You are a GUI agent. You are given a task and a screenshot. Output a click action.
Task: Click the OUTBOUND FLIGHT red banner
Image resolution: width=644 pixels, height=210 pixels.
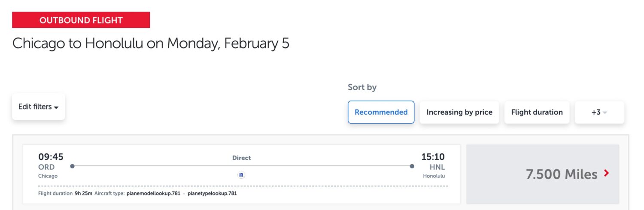coord(81,20)
